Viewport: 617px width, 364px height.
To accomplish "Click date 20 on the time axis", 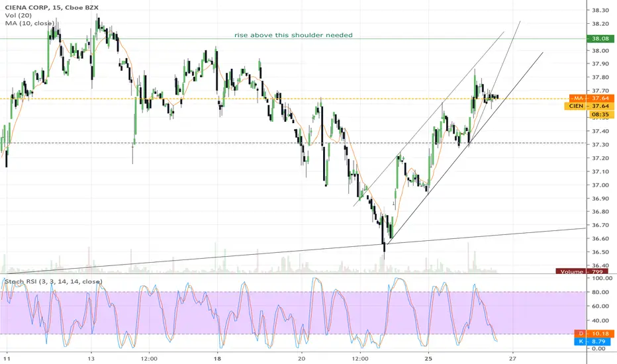I will (x=302, y=359).
